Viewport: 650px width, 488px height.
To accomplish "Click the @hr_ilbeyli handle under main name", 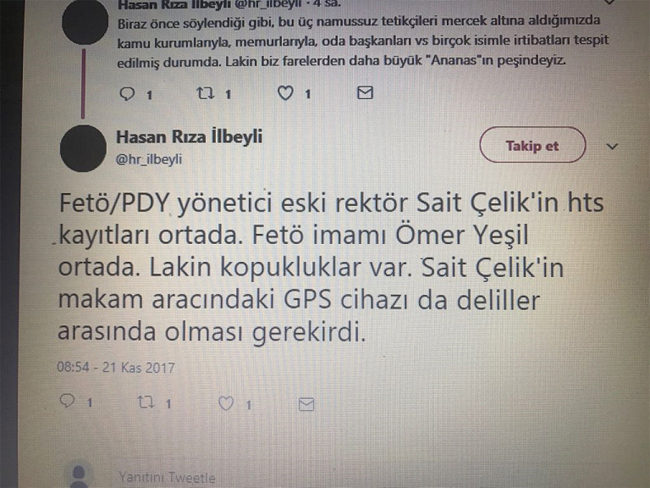I will pyautogui.click(x=149, y=159).
